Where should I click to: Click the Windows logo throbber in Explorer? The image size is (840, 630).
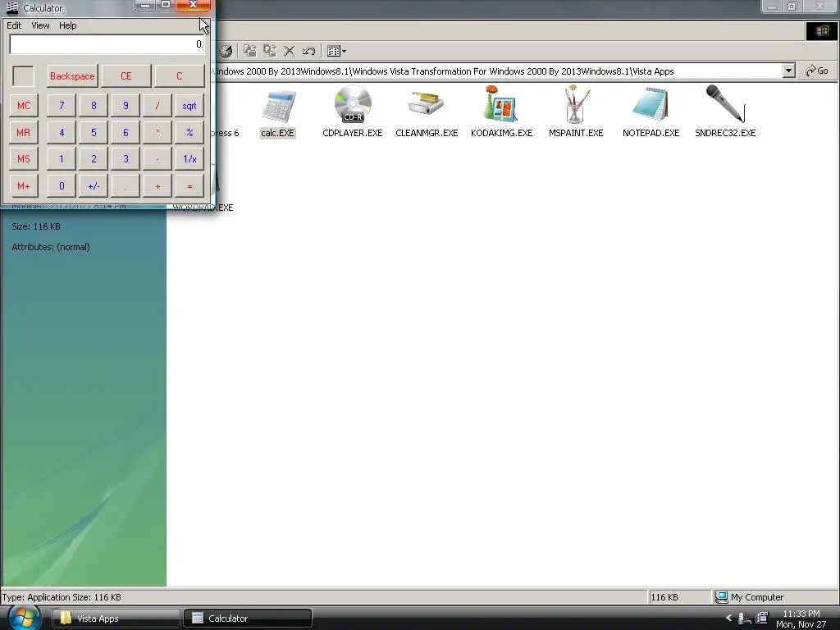pyautogui.click(x=822, y=31)
